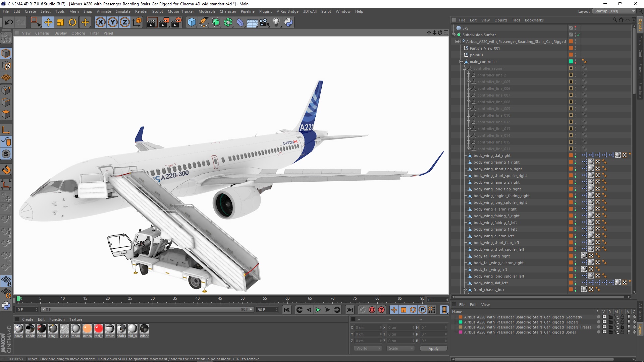Toggle visibility of Rigged_Bones layer
644x362 pixels.
(605, 332)
